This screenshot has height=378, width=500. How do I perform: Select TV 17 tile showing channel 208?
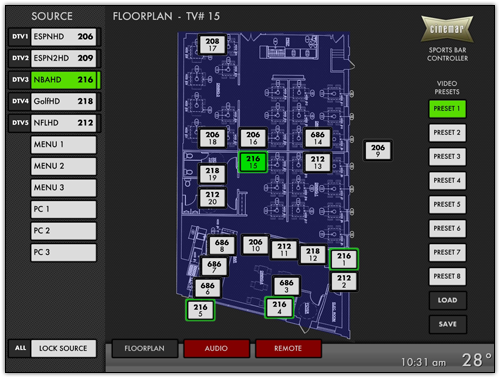coord(212,44)
